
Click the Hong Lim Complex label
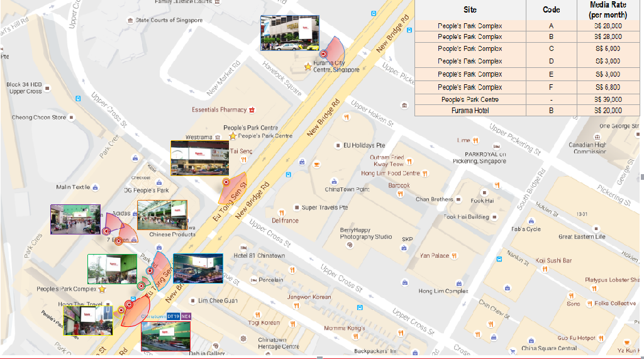(x=443, y=291)
